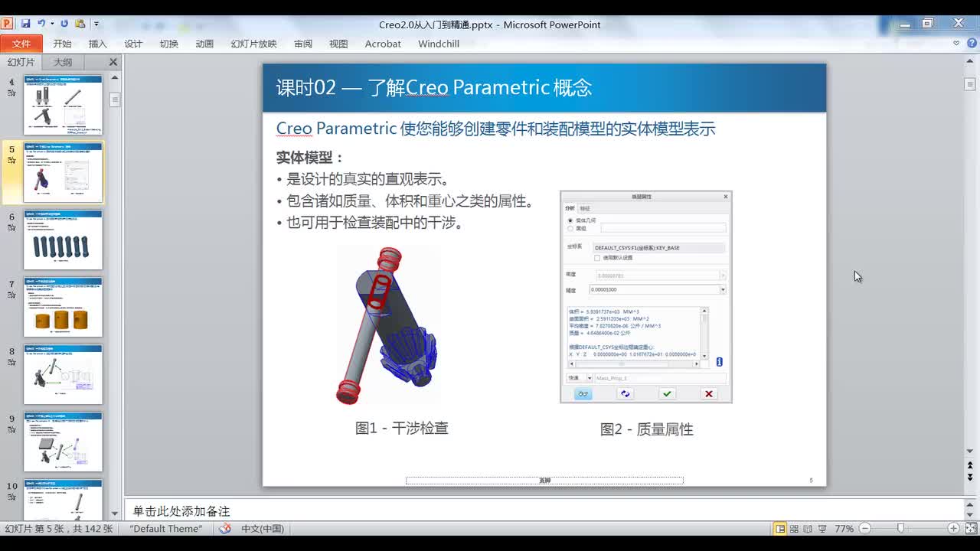Expand the ribbon with the chevron
This screenshot has width=980, height=551.
(956, 44)
